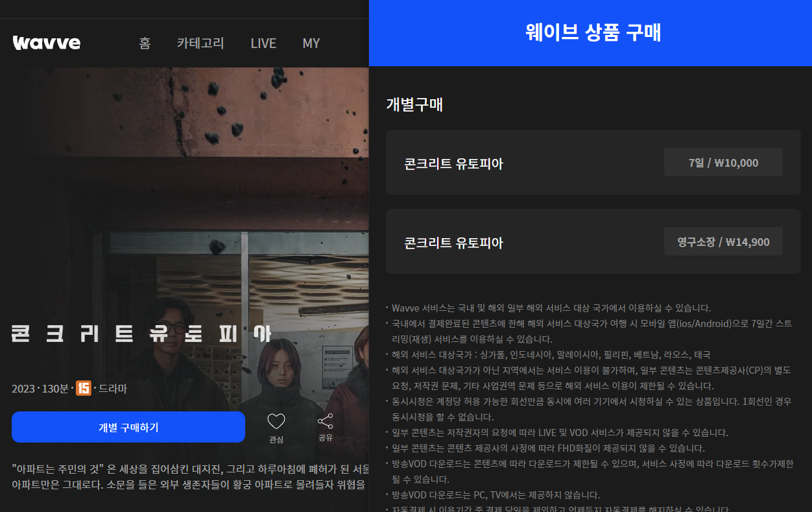Go to the 홈 tab
Screen dimensions: 812x512
coord(145,43)
